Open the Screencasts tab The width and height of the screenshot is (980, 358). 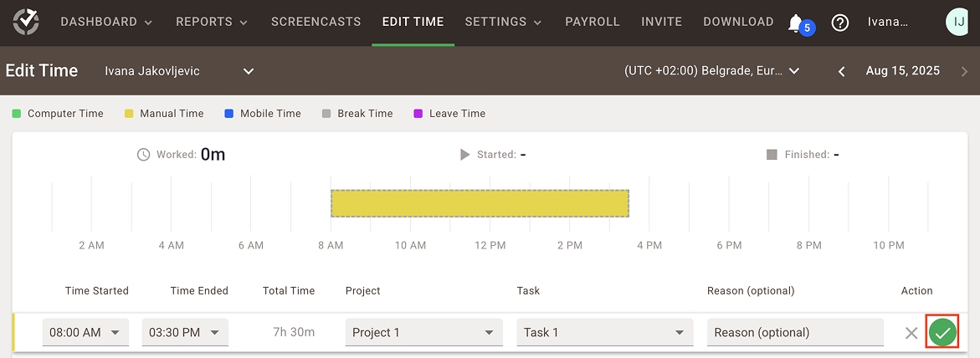[316, 22]
